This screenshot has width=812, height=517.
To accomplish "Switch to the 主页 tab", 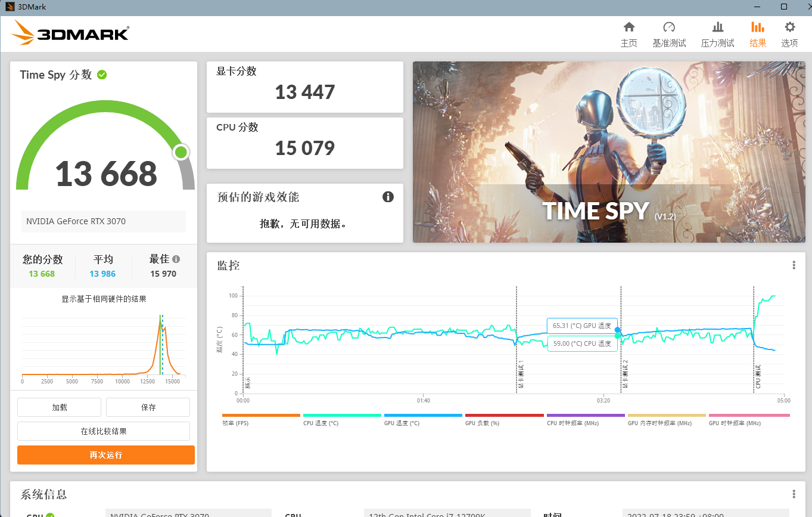I will point(629,33).
